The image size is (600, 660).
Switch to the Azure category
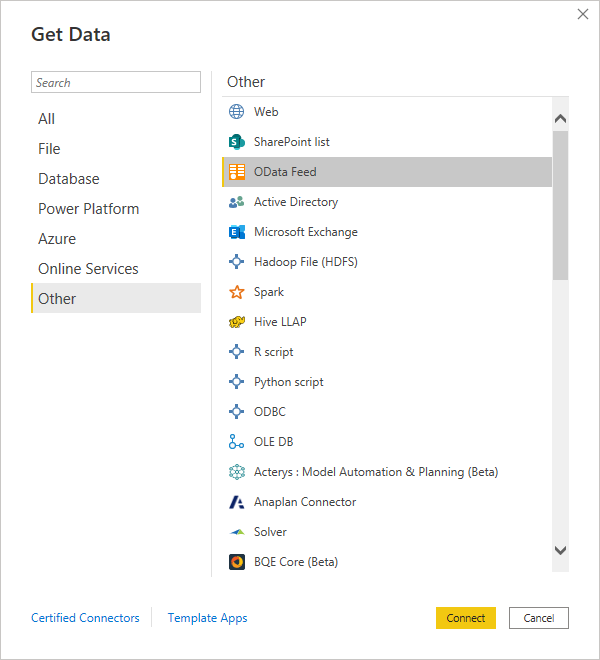(x=57, y=239)
